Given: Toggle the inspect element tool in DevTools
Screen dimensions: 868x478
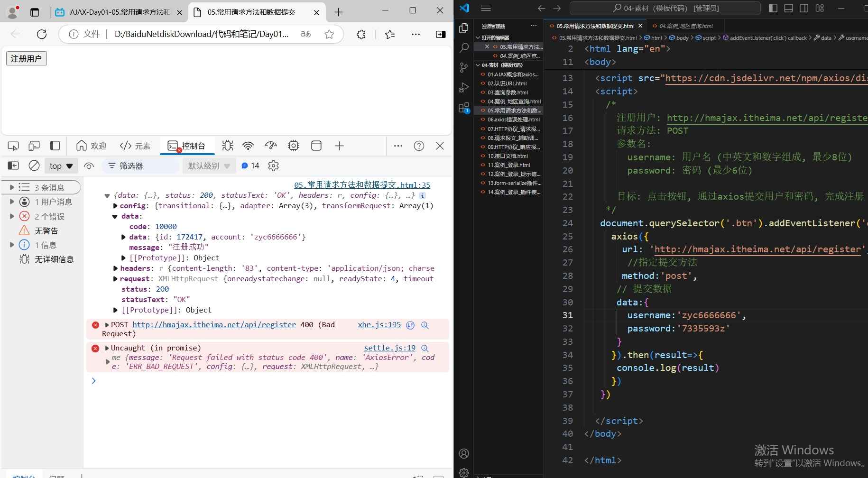Looking at the screenshot, I should pyautogui.click(x=13, y=146).
